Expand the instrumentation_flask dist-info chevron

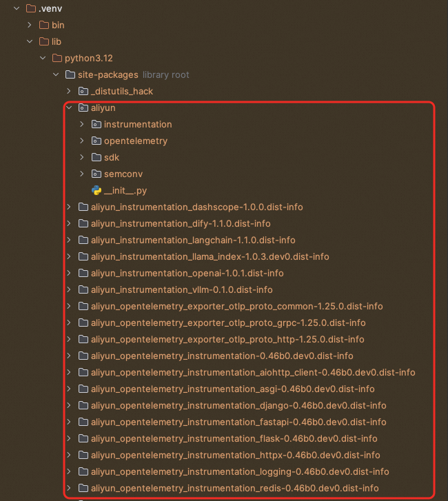coord(69,438)
